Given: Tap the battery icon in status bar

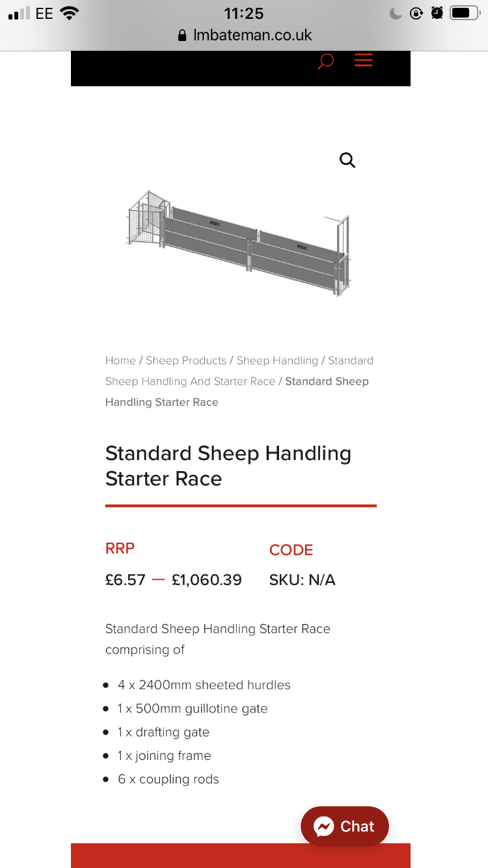Looking at the screenshot, I should 465,13.
